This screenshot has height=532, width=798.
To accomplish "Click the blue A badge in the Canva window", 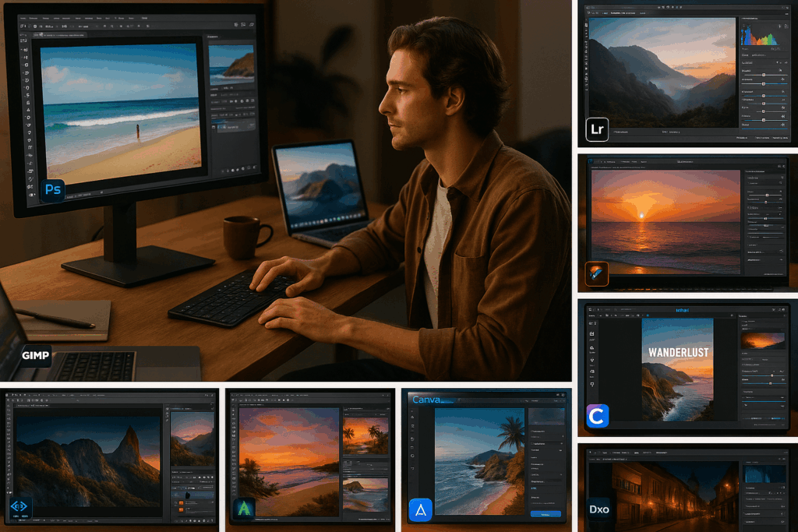I will 420,509.
